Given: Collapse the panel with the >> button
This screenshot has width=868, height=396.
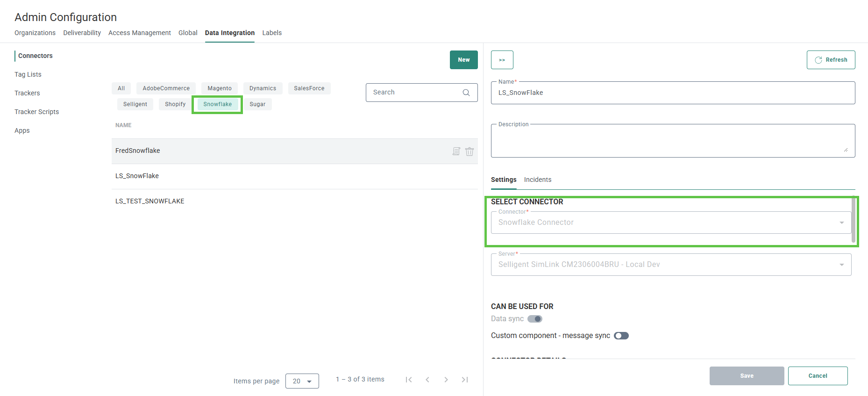Looking at the screenshot, I should click(502, 60).
